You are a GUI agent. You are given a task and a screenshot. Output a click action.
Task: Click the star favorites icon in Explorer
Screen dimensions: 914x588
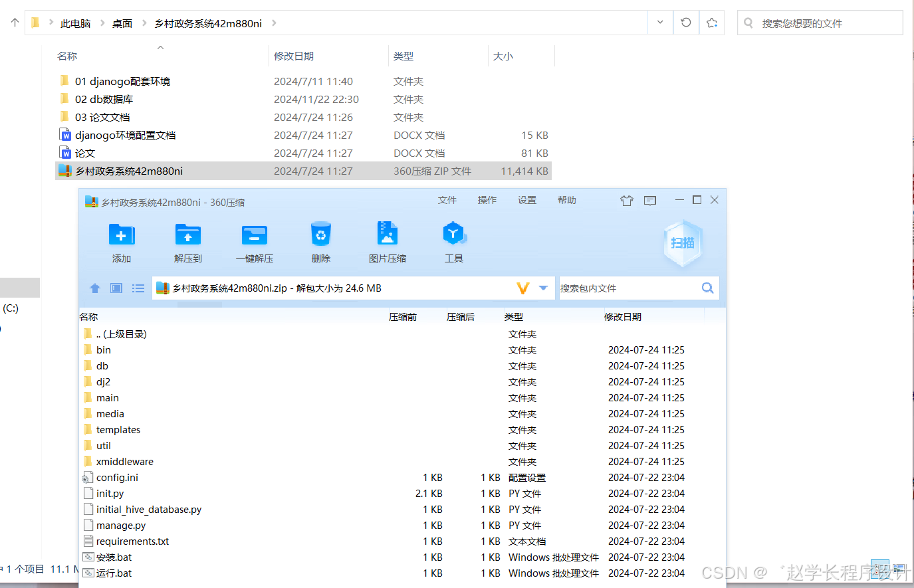(712, 23)
